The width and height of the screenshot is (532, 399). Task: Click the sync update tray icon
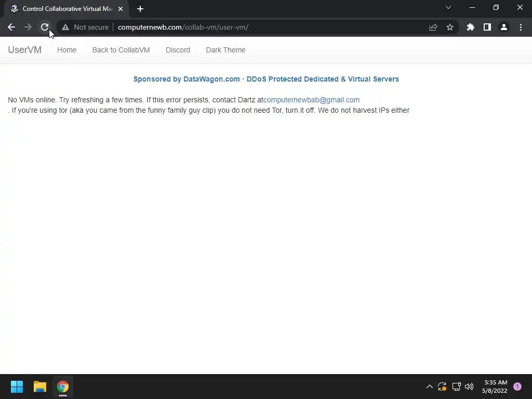(442, 387)
